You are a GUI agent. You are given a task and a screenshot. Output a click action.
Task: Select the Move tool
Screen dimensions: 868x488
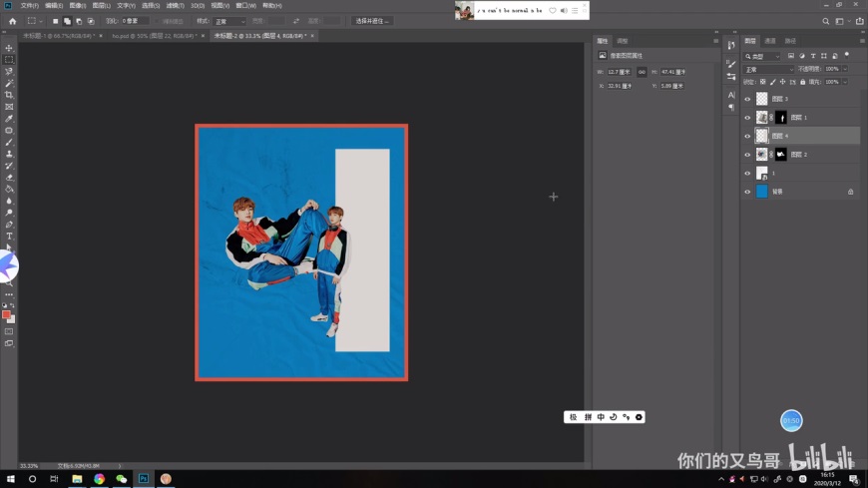(x=9, y=48)
